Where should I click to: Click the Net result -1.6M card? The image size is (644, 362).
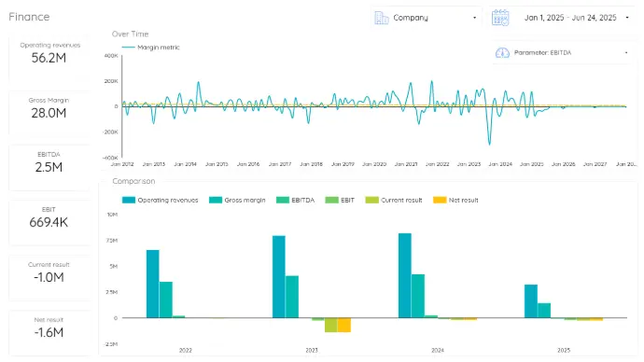[x=49, y=333]
